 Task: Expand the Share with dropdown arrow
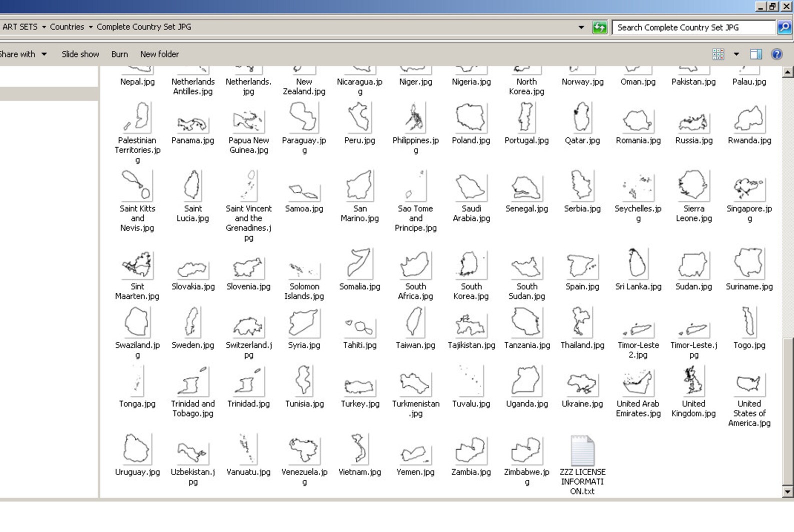pyautogui.click(x=44, y=54)
